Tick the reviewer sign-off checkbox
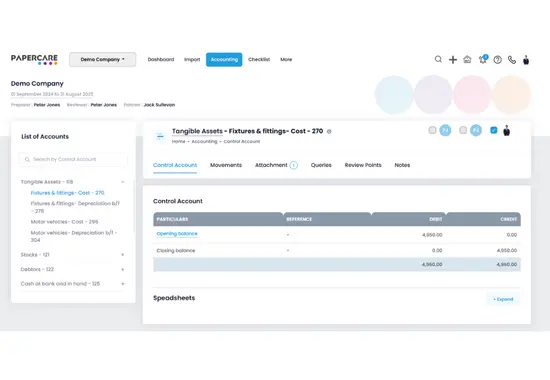 pos(463,130)
